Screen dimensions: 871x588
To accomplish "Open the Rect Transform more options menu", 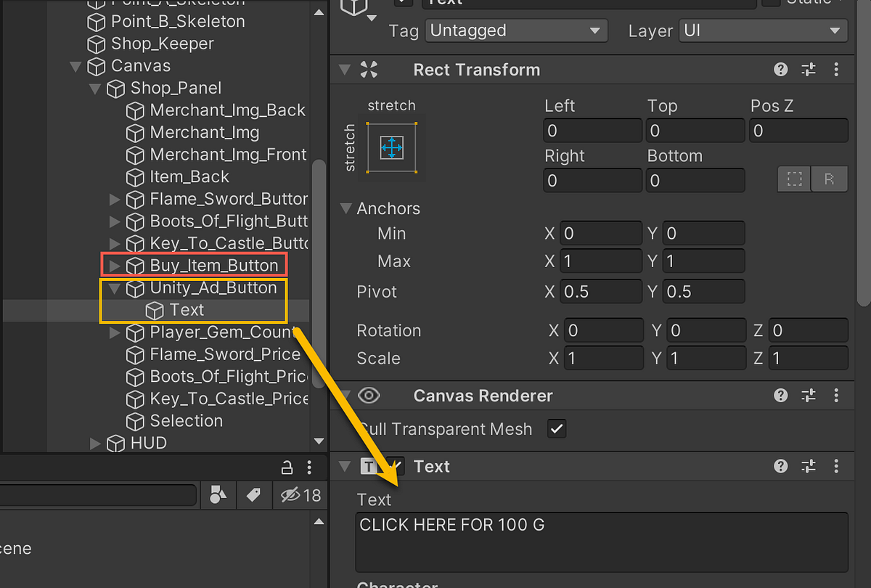I will click(x=835, y=70).
